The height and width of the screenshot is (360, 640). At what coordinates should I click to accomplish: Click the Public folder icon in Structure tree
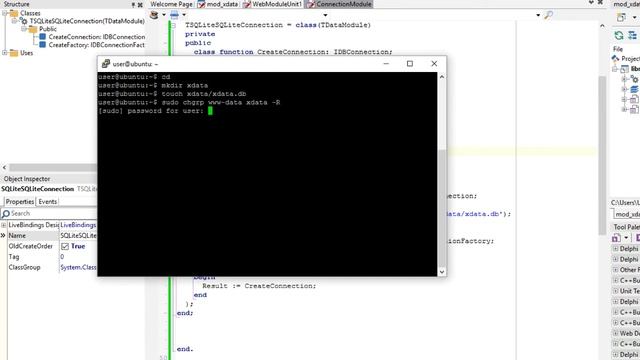[33, 29]
